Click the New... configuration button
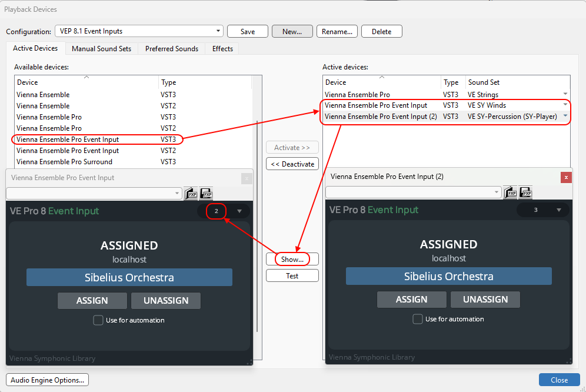This screenshot has height=392, width=586. (292, 31)
